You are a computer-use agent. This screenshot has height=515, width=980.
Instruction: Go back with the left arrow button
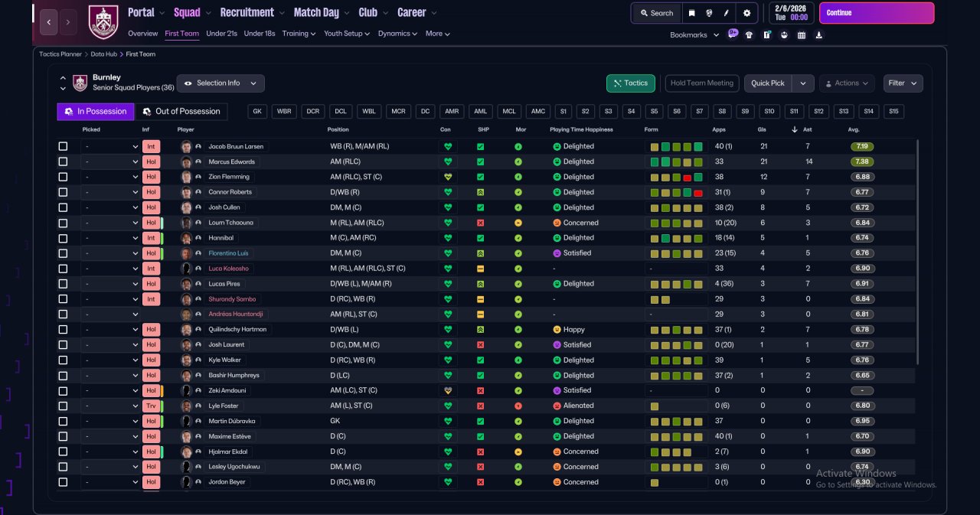tap(48, 22)
